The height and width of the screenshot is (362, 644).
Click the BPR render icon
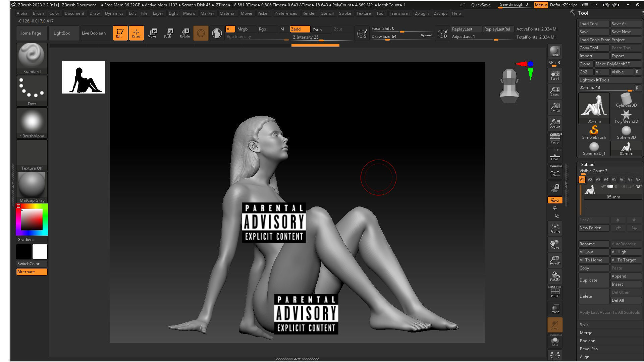pos(555,51)
